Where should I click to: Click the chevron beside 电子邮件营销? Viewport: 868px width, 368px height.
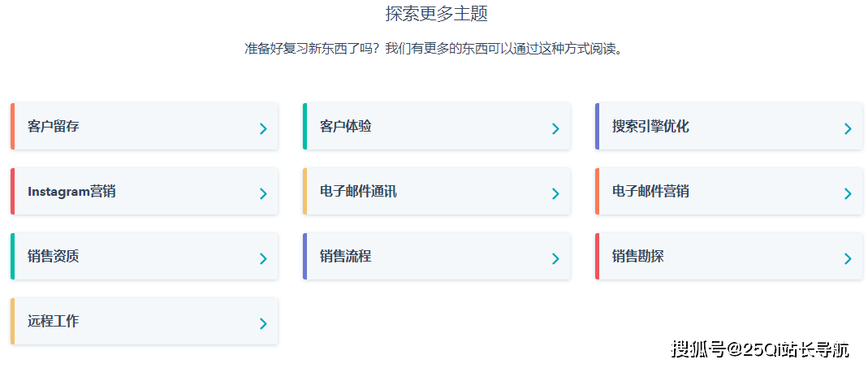click(848, 193)
